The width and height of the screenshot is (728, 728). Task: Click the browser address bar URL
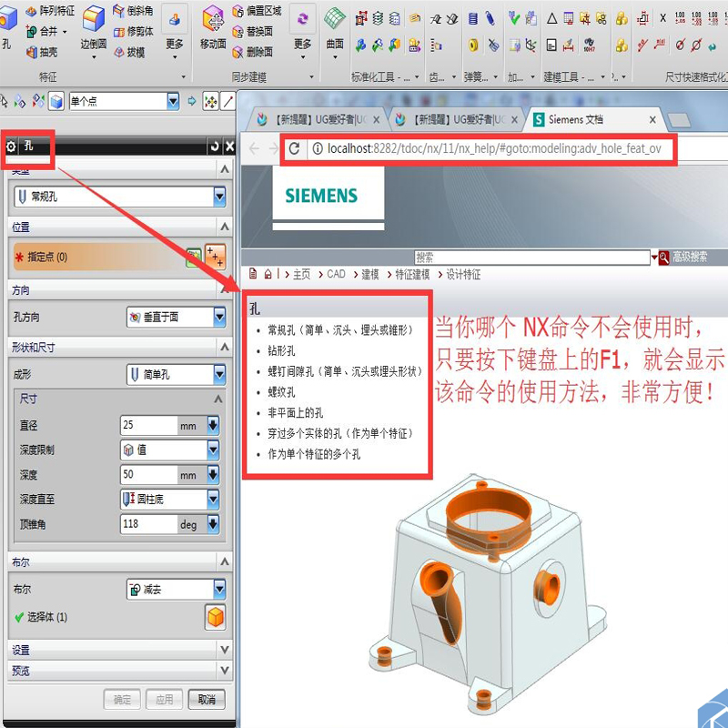tap(494, 148)
